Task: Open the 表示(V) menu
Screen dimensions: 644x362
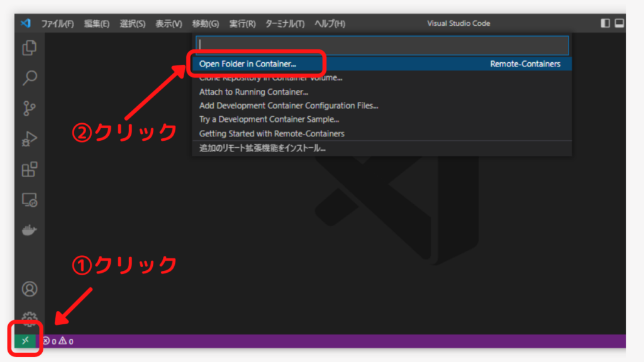Action: click(169, 23)
